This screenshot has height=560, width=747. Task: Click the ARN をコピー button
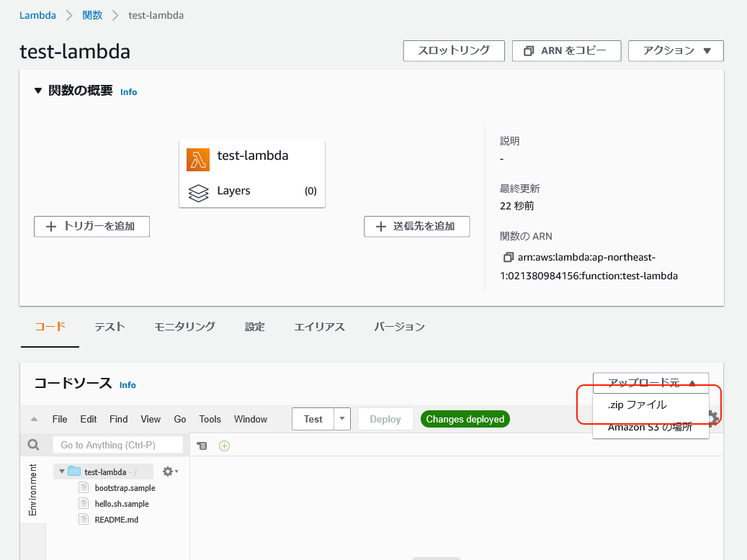[x=566, y=51]
